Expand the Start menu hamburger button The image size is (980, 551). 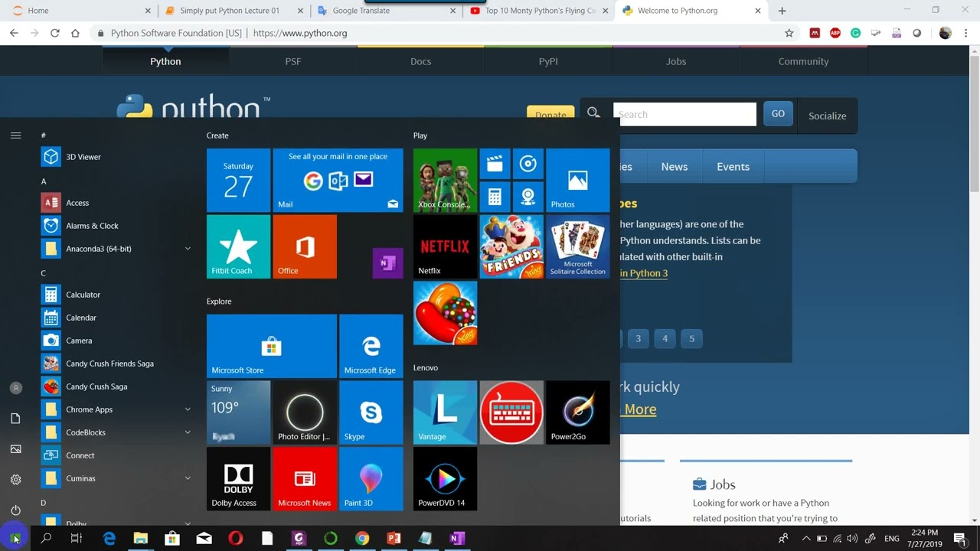pos(15,135)
